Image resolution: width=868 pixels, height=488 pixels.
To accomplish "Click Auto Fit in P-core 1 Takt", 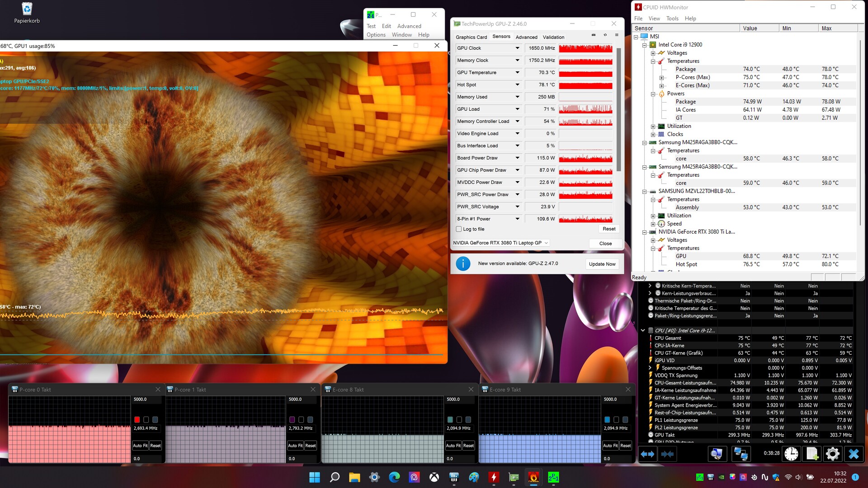I will point(295,446).
